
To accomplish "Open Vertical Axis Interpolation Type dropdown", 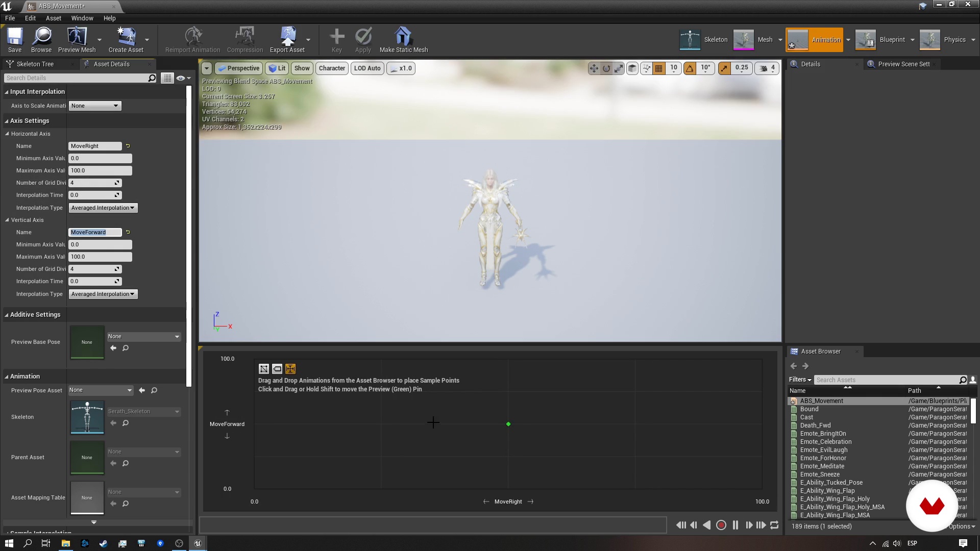I will click(103, 294).
